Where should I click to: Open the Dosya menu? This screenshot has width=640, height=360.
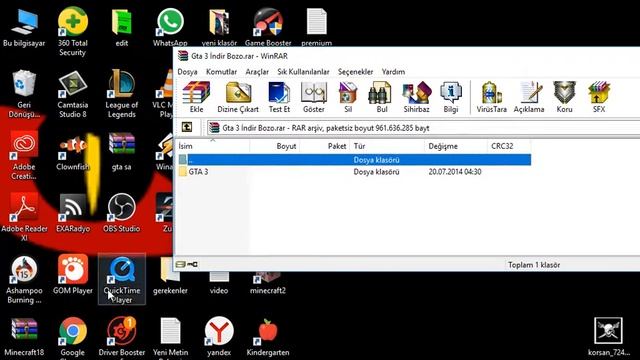[187, 72]
